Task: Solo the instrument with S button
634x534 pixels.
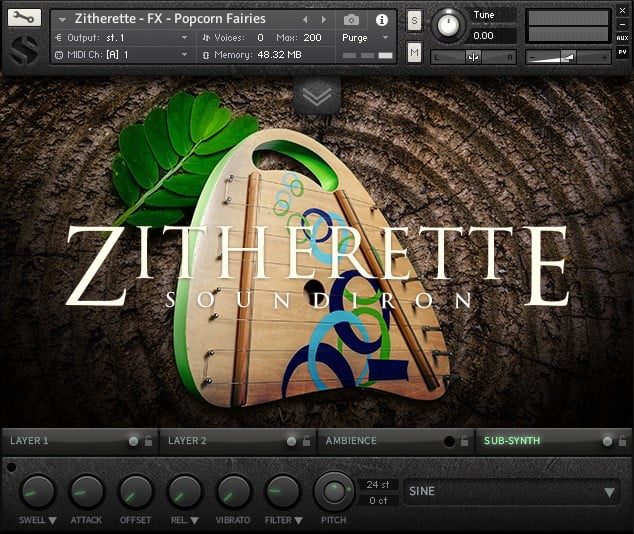Action: click(x=414, y=21)
